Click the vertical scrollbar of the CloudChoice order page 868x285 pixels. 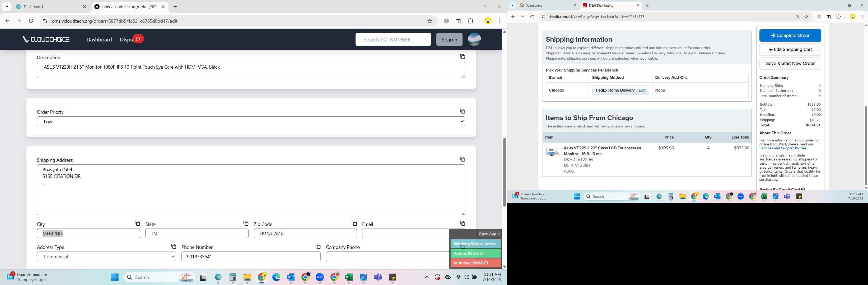[x=505, y=172]
